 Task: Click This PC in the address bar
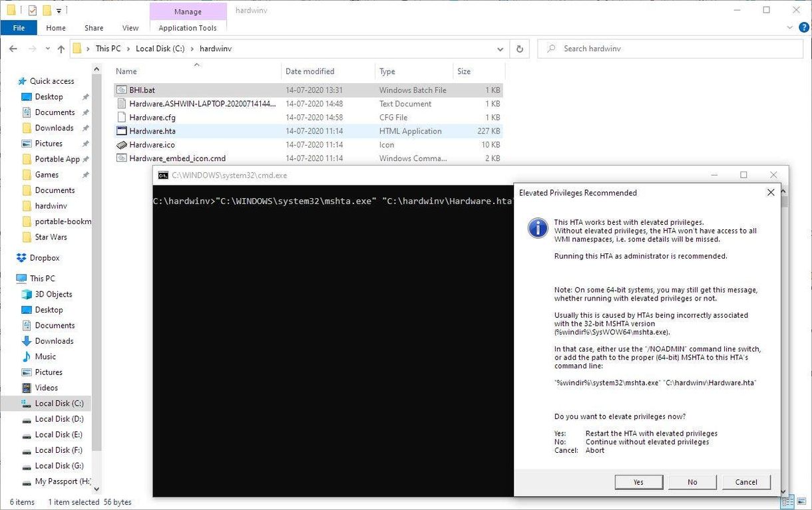coord(108,49)
